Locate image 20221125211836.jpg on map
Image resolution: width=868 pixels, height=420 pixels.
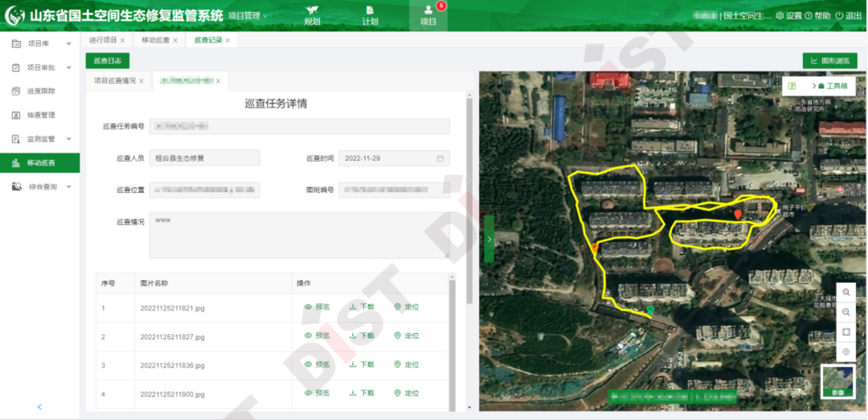coord(407,365)
